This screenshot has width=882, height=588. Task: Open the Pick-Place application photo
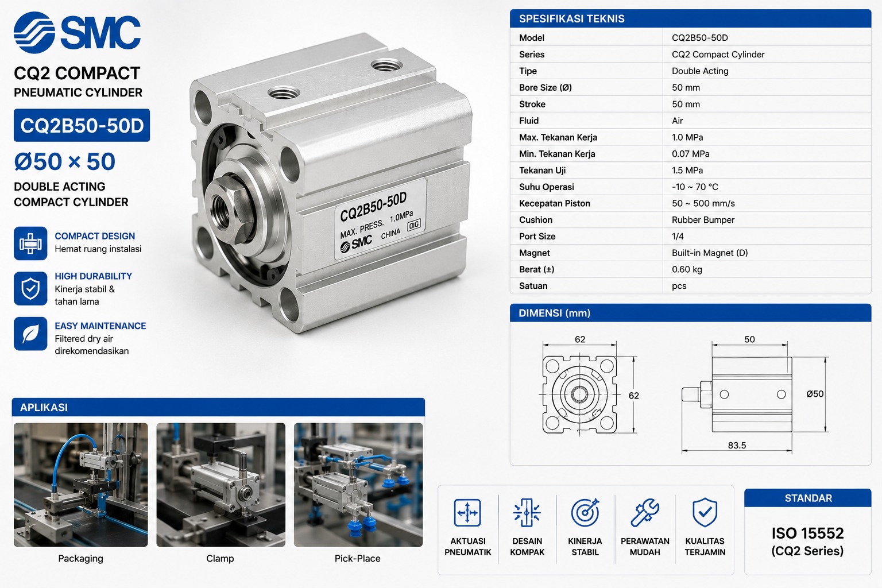click(x=358, y=485)
